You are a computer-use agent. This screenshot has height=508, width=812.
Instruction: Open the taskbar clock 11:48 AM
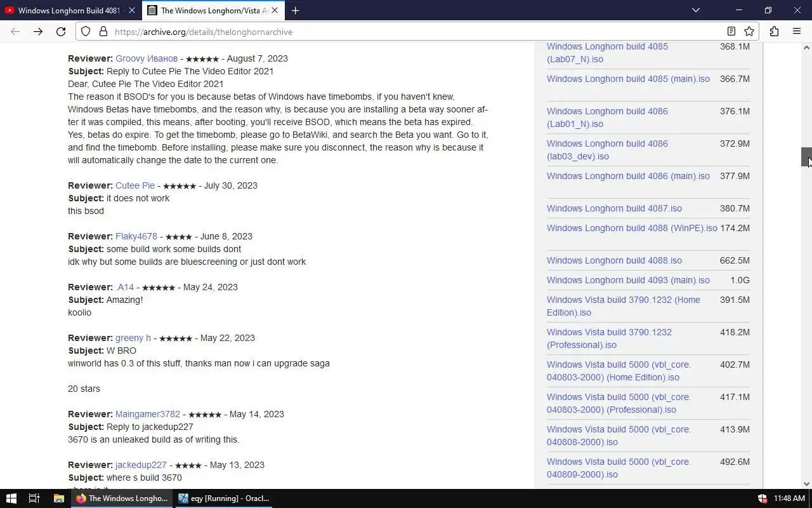point(790,498)
